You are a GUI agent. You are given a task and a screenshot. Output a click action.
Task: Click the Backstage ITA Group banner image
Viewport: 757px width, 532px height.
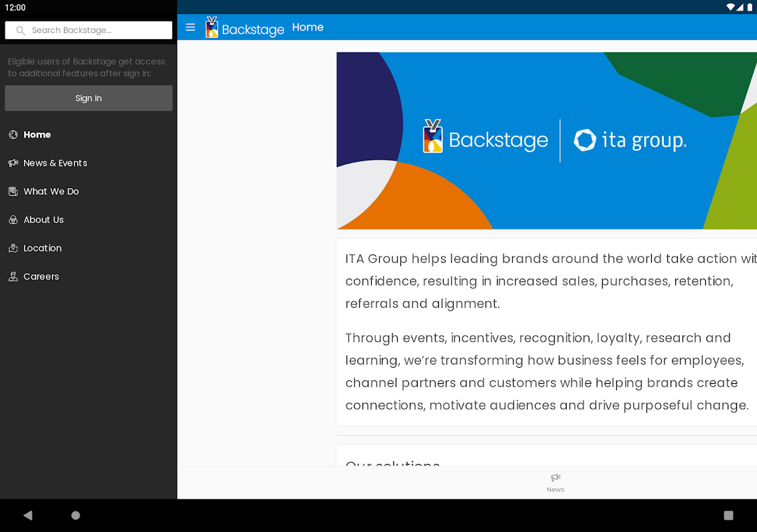pos(547,140)
